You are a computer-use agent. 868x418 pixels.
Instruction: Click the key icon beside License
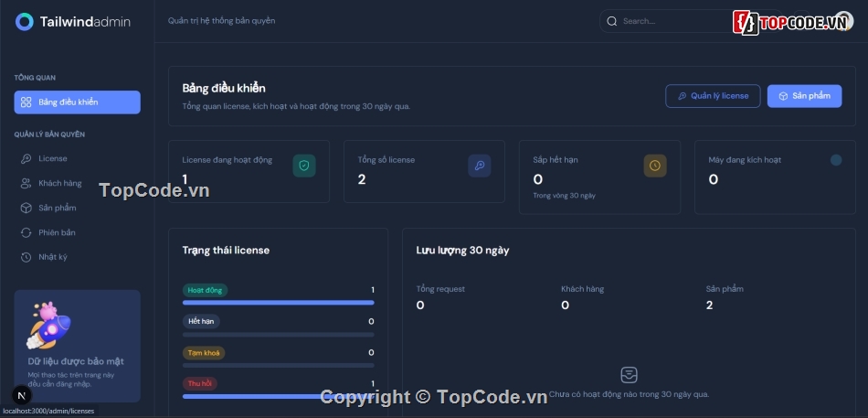coord(26,158)
